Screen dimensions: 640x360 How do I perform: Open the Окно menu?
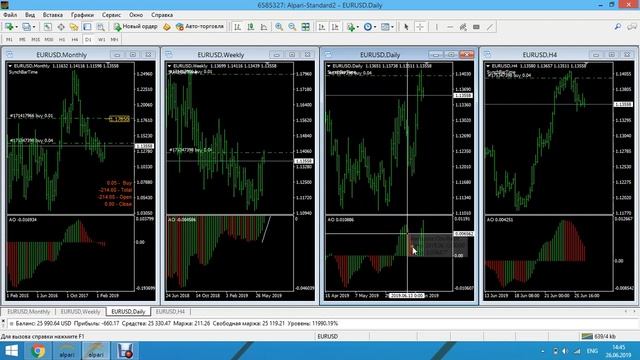[x=136, y=15]
